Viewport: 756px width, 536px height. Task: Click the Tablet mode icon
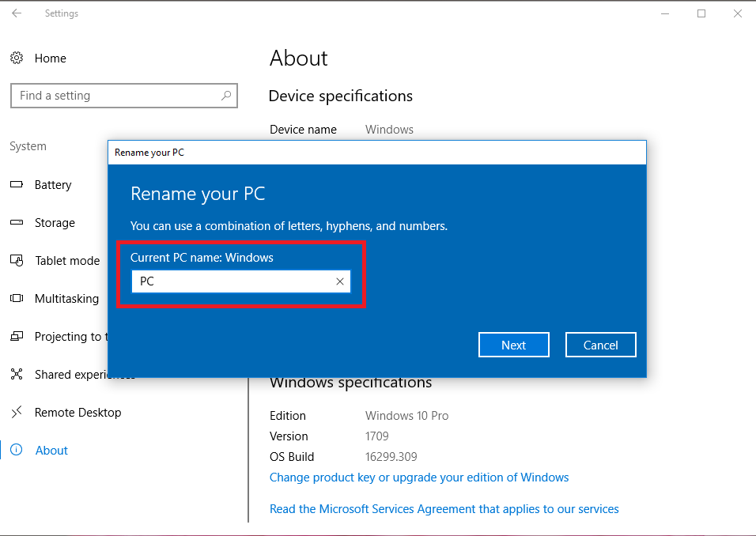point(17,261)
